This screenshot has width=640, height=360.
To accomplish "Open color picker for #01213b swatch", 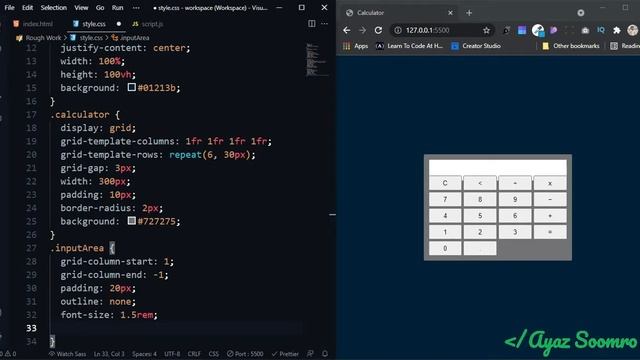I will coord(131,87).
